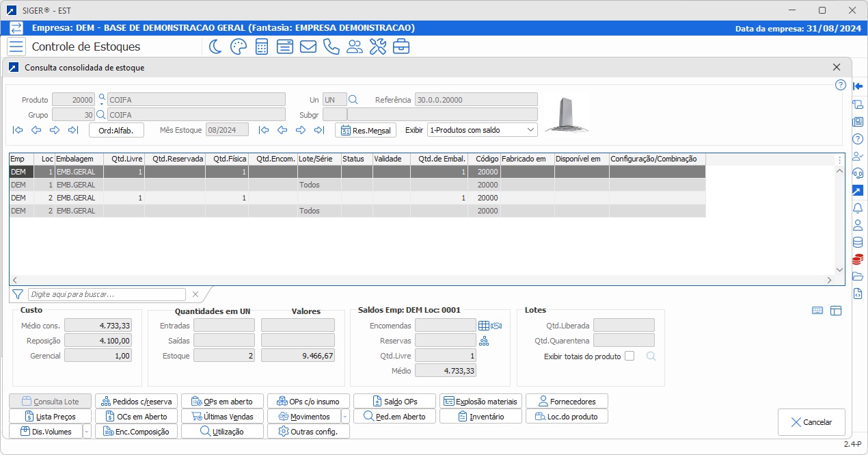
Task: Launch the calculator from the top toolbar
Action: 261,47
